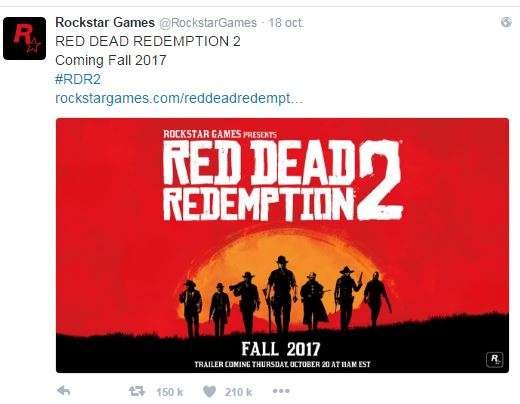Click the Rockstar Games avatar logo

tap(24, 38)
